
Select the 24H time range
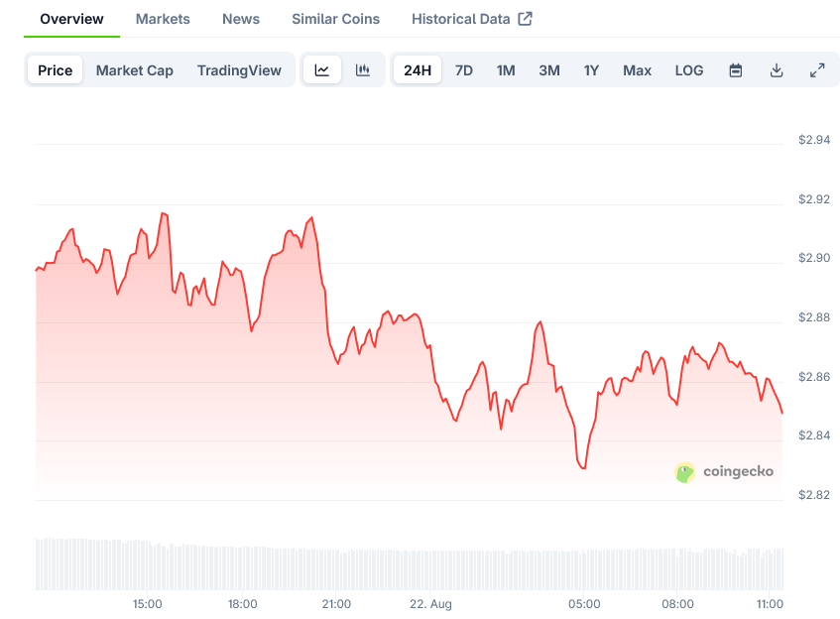click(x=418, y=70)
